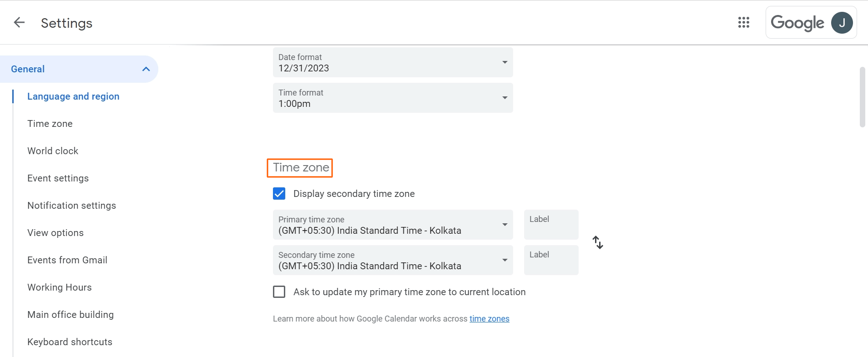Click the primary time zone Label field
Viewport: 868px width, 357px height.
click(x=551, y=225)
